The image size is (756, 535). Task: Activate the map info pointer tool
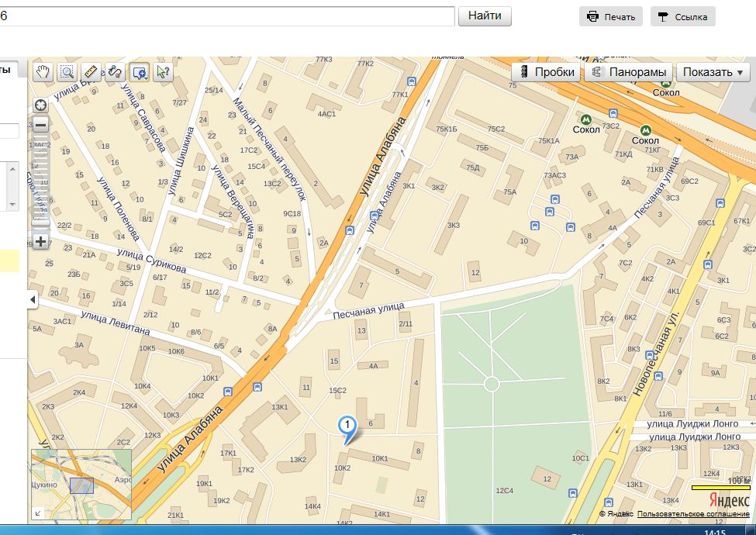[164, 72]
